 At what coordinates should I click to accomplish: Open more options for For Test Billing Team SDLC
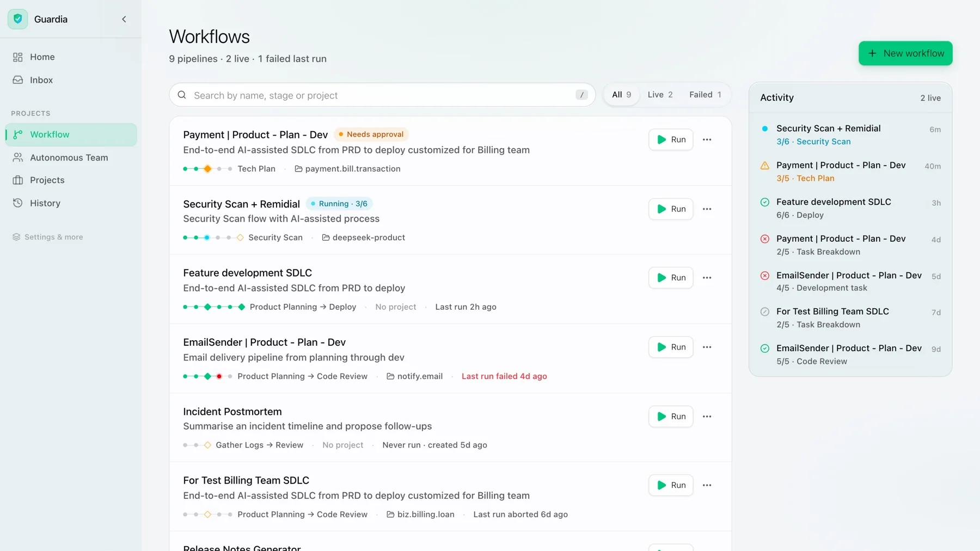(x=707, y=485)
